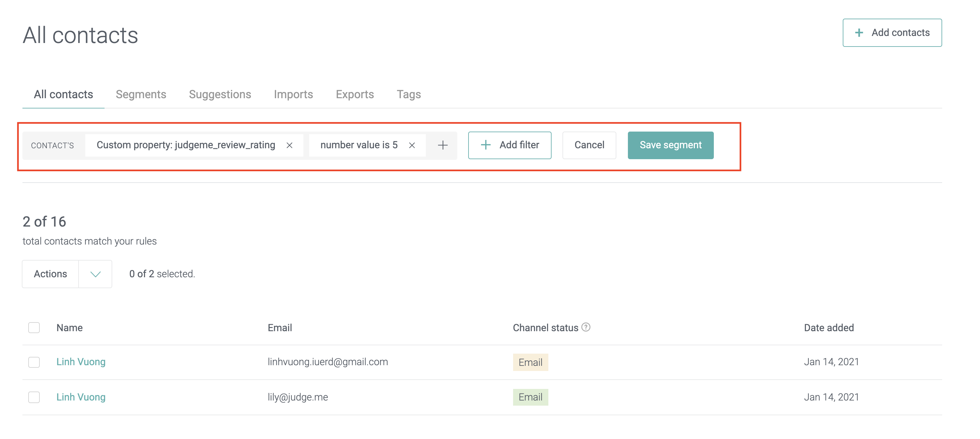Viewport: 980px width, 439px height.
Task: Click the Channel status help icon
Action: point(586,327)
